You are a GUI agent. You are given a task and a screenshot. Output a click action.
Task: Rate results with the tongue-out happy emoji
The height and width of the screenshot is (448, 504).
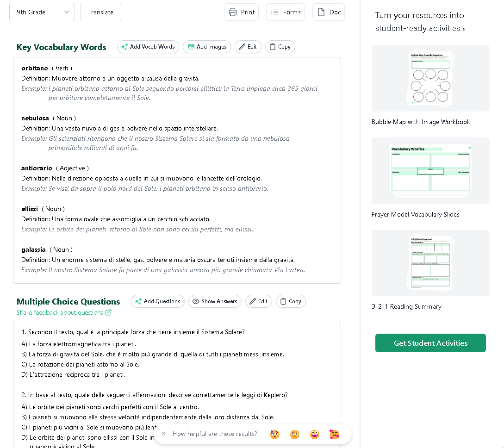315,434
